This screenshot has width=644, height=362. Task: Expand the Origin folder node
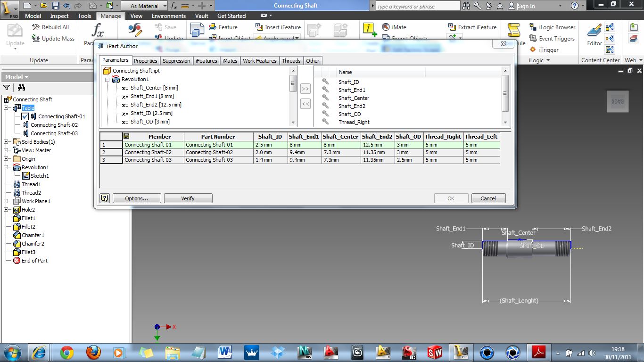click(6, 159)
